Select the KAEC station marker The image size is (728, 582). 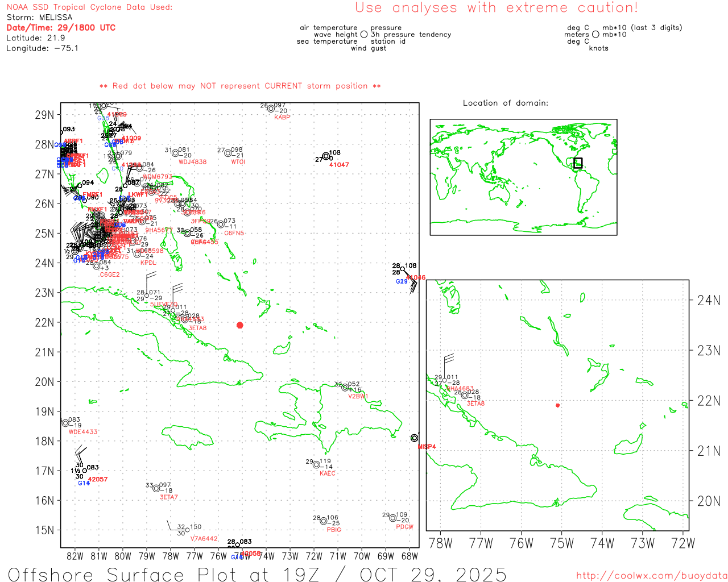[316, 465]
